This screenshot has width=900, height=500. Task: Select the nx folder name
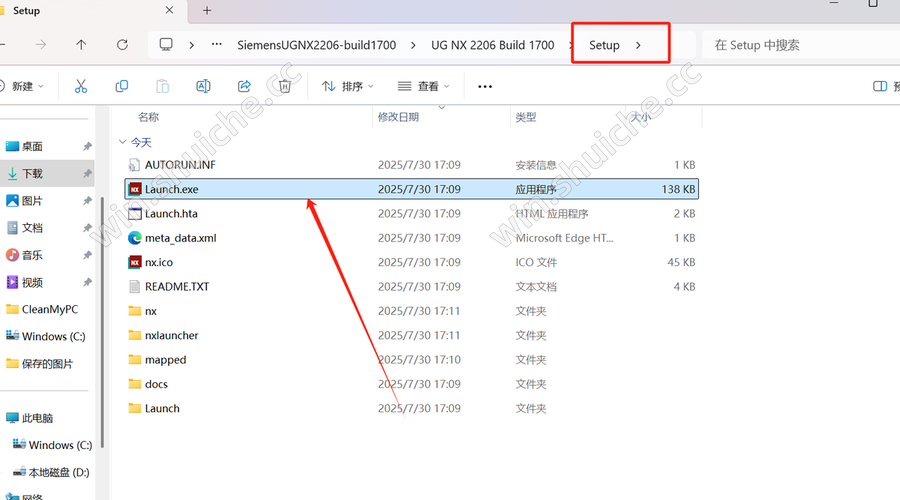(150, 311)
